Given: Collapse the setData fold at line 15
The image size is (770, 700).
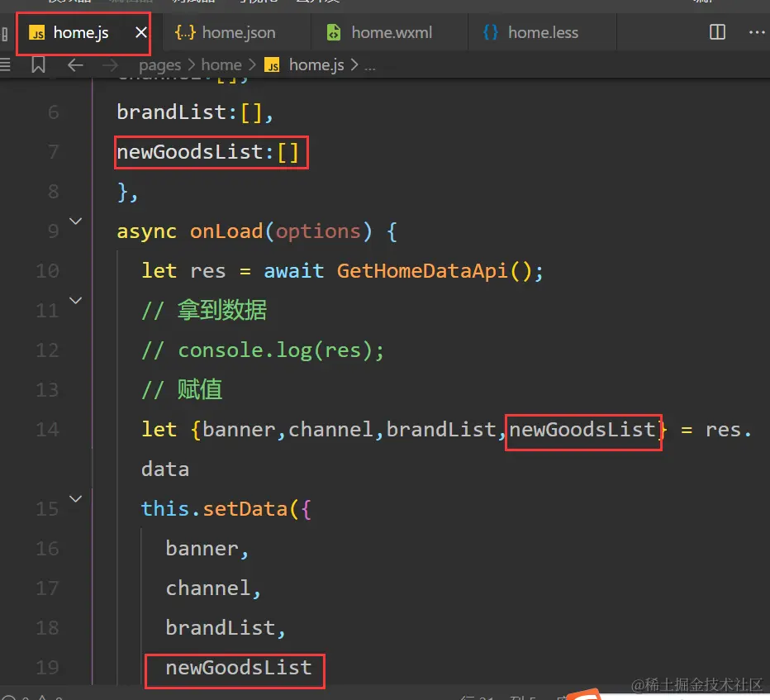Looking at the screenshot, I should [76, 498].
